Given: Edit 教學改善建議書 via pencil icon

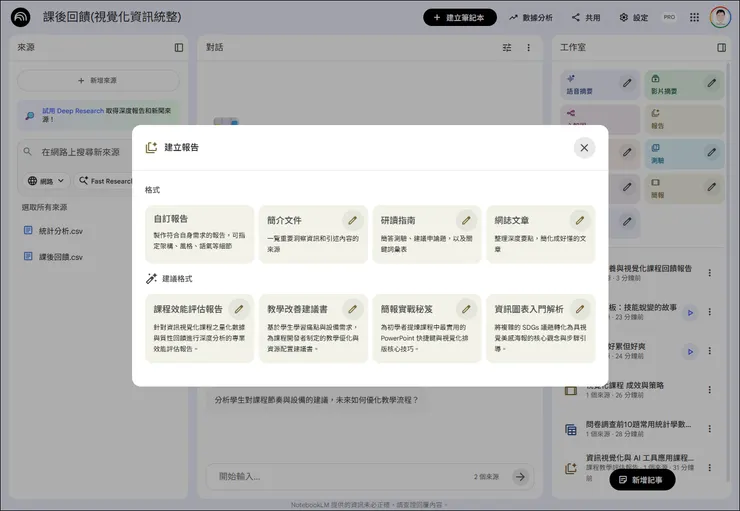Looking at the screenshot, I should (x=353, y=309).
